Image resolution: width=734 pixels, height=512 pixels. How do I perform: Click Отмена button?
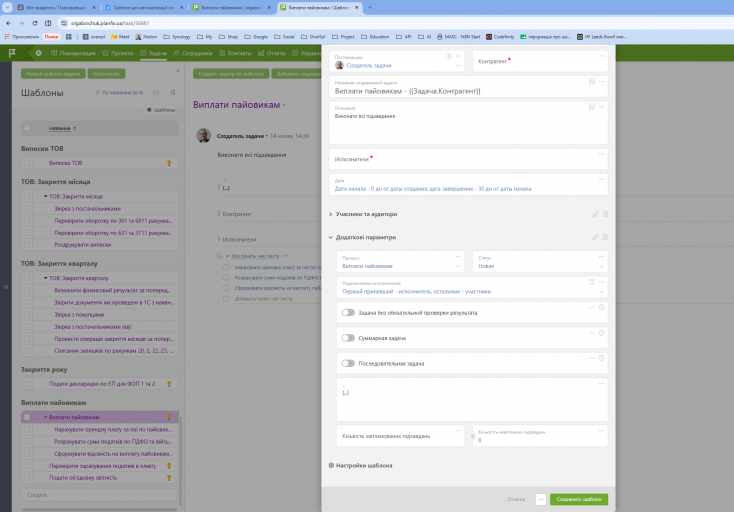(516, 499)
